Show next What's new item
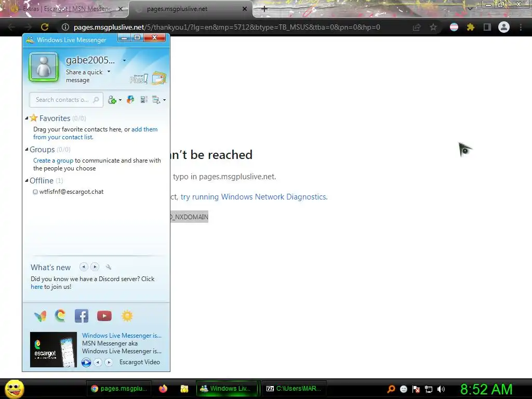This screenshot has height=399, width=532. tap(95, 267)
